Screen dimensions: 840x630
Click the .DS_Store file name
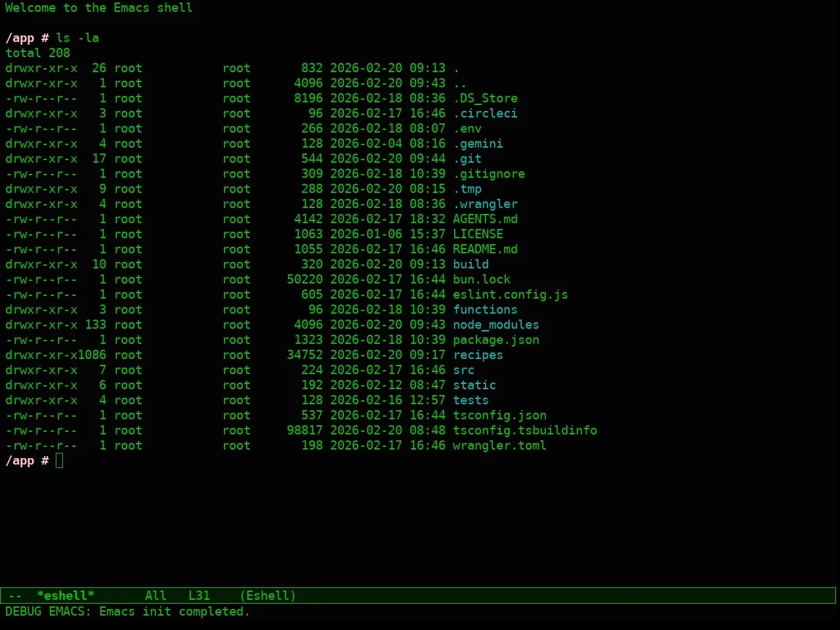485,98
